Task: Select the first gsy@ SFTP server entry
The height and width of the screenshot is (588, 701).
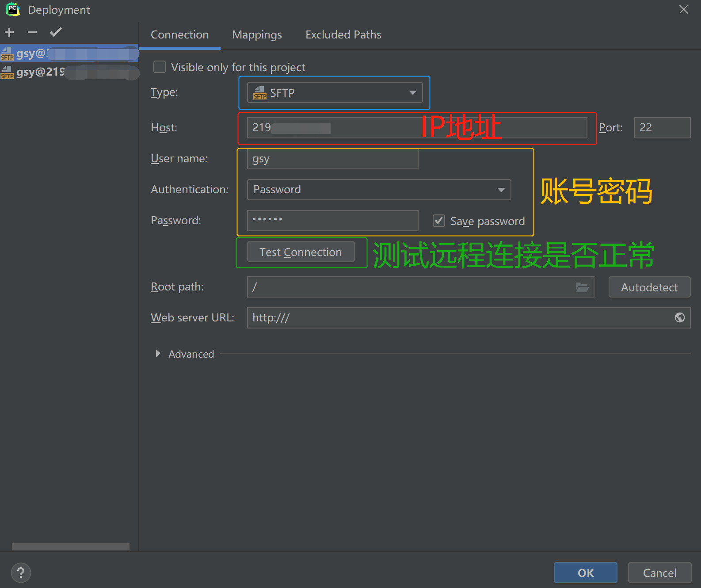Action: [69, 53]
